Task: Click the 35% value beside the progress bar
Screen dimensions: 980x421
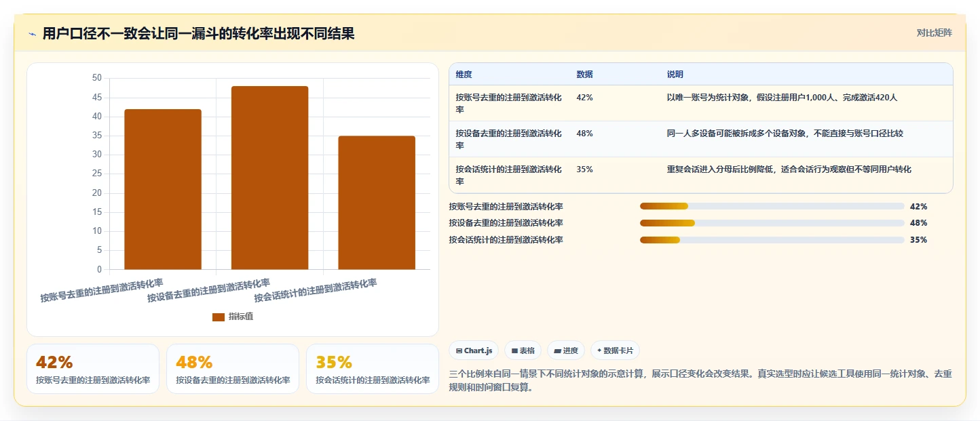Action: click(x=918, y=240)
